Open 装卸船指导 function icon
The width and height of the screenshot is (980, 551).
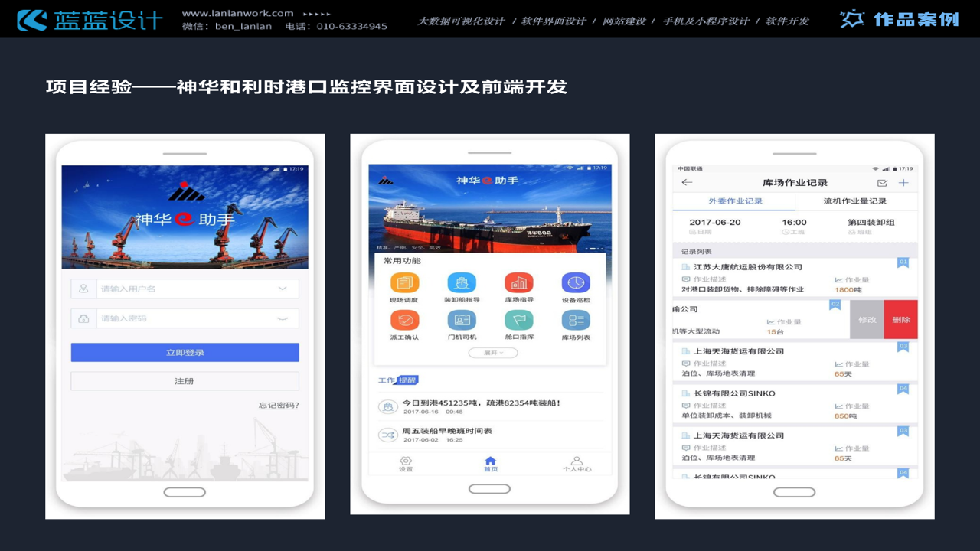tap(461, 282)
